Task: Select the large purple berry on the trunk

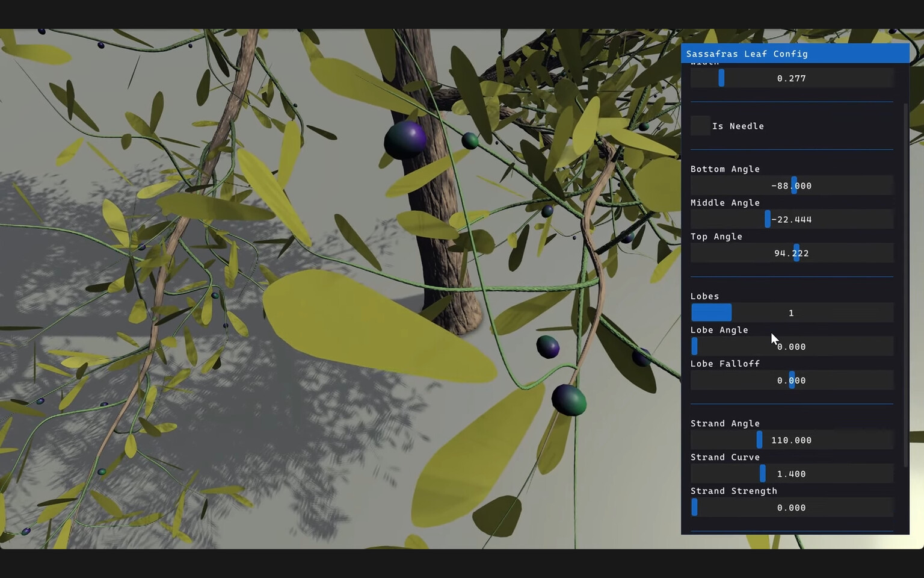Action: point(404,140)
